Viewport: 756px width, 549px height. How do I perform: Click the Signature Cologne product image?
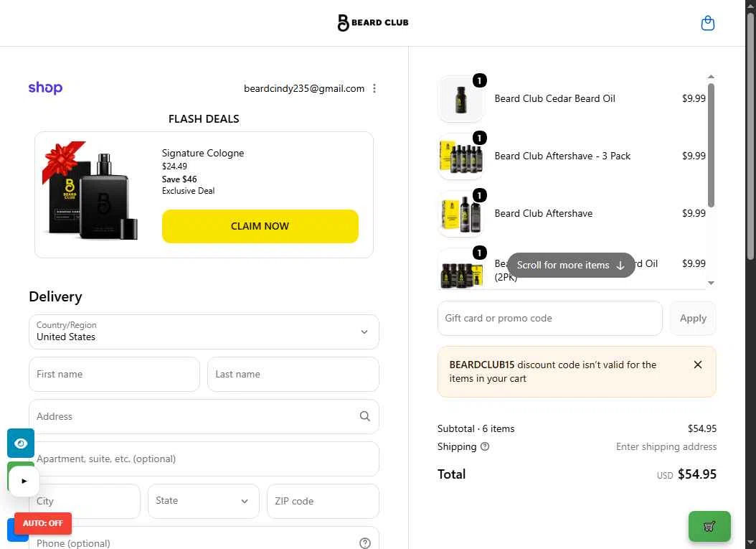point(90,191)
